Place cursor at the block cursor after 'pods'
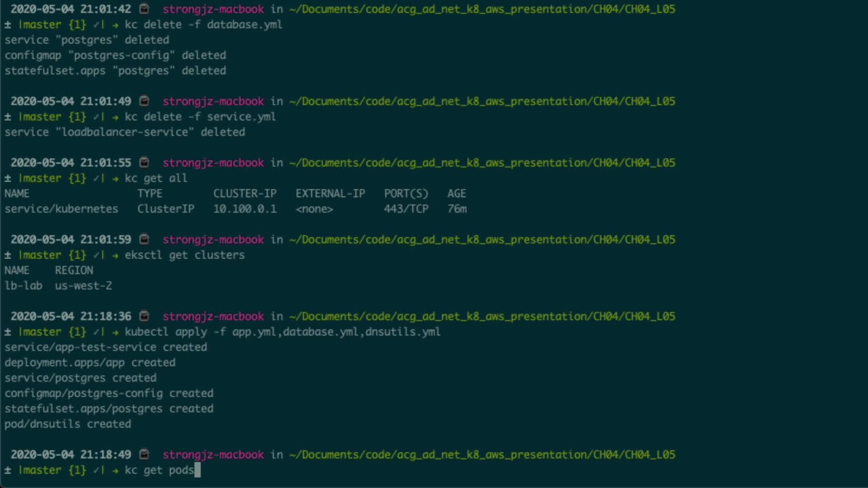 tap(198, 470)
